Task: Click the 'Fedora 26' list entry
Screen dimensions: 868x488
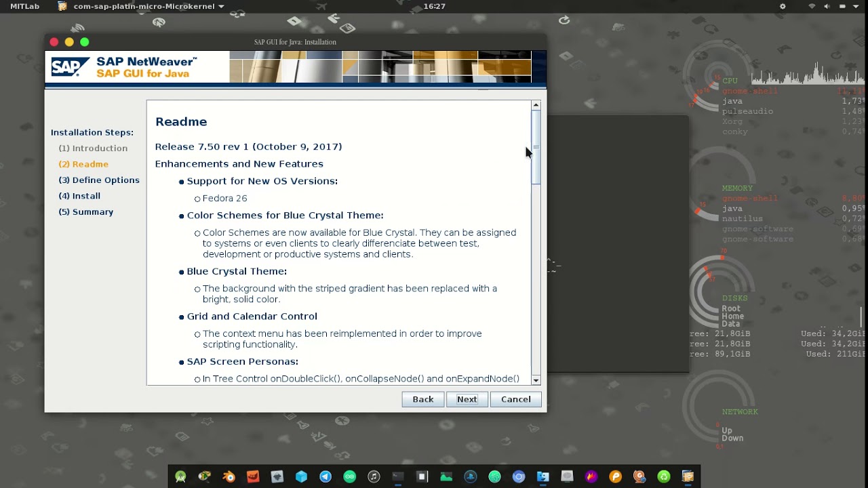Action: (224, 199)
